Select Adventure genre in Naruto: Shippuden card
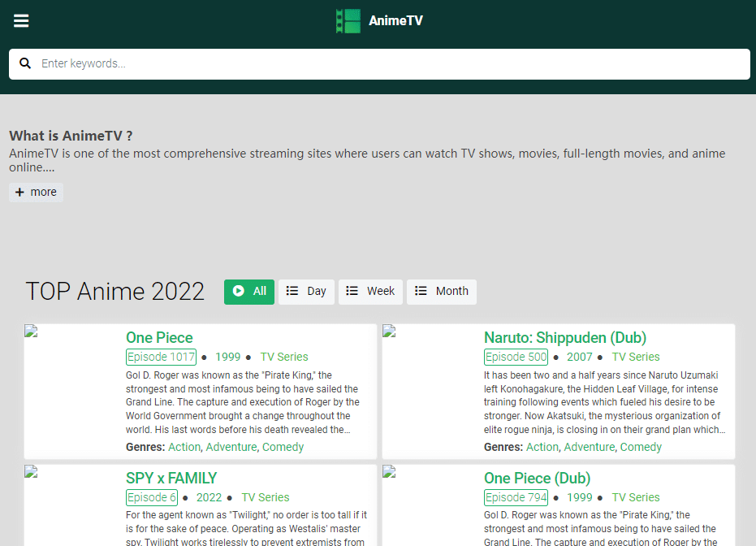The height and width of the screenshot is (546, 756). (590, 447)
